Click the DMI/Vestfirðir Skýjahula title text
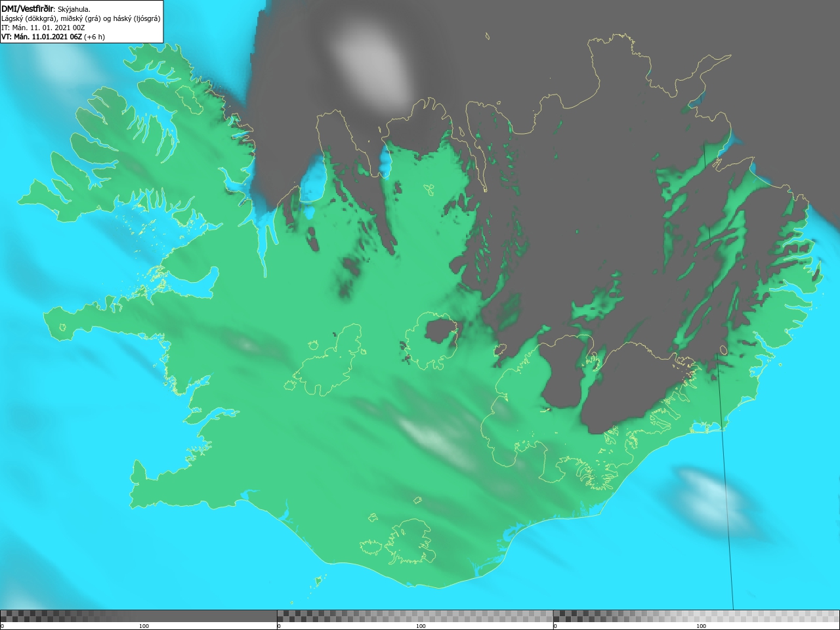 coord(46,9)
